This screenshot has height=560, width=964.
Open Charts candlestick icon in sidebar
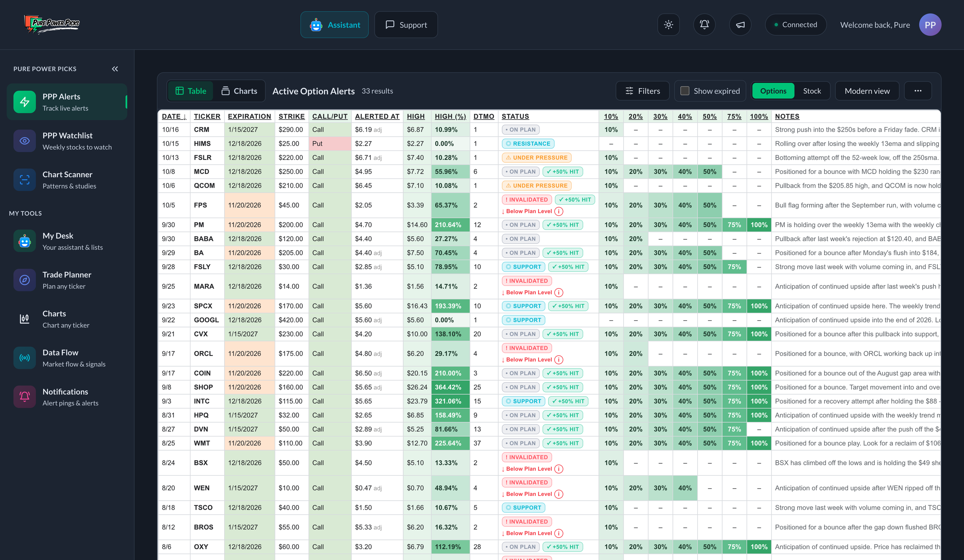click(x=25, y=319)
